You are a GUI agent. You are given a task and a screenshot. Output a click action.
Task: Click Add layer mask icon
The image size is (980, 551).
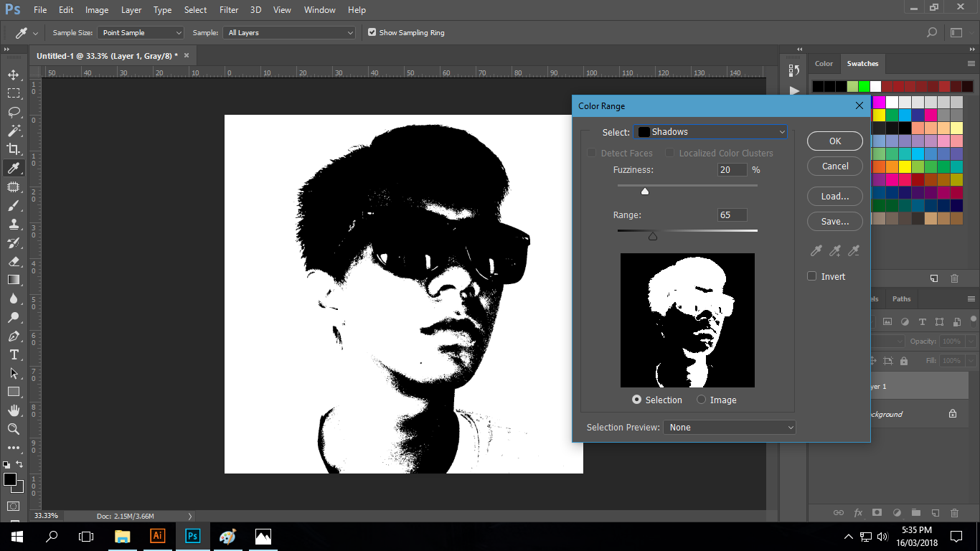coord(877,513)
